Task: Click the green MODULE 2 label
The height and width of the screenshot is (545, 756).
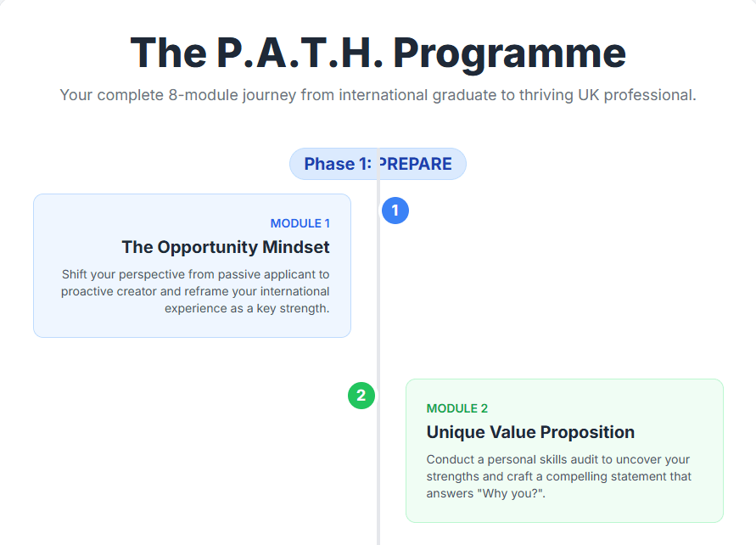Action: click(x=456, y=408)
